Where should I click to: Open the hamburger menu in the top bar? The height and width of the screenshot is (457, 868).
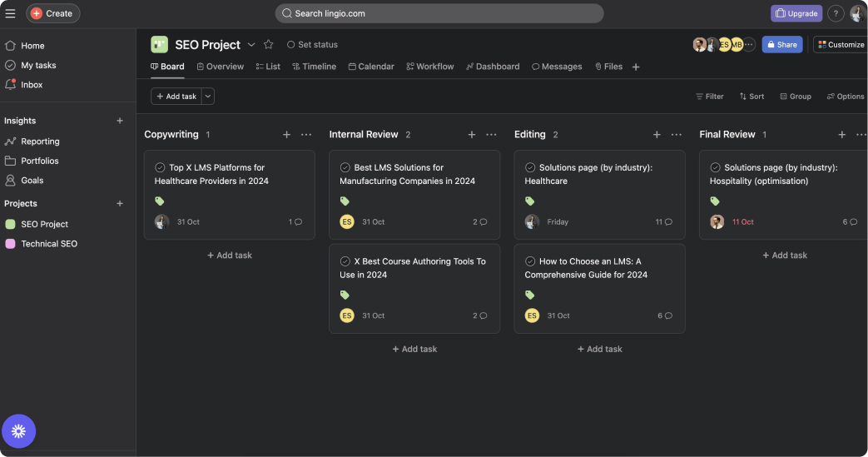(10, 13)
